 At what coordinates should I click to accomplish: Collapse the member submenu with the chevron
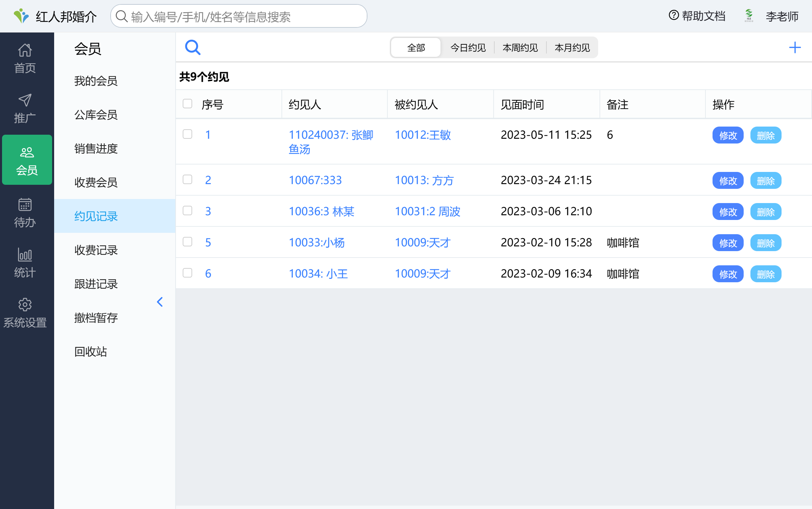click(160, 302)
